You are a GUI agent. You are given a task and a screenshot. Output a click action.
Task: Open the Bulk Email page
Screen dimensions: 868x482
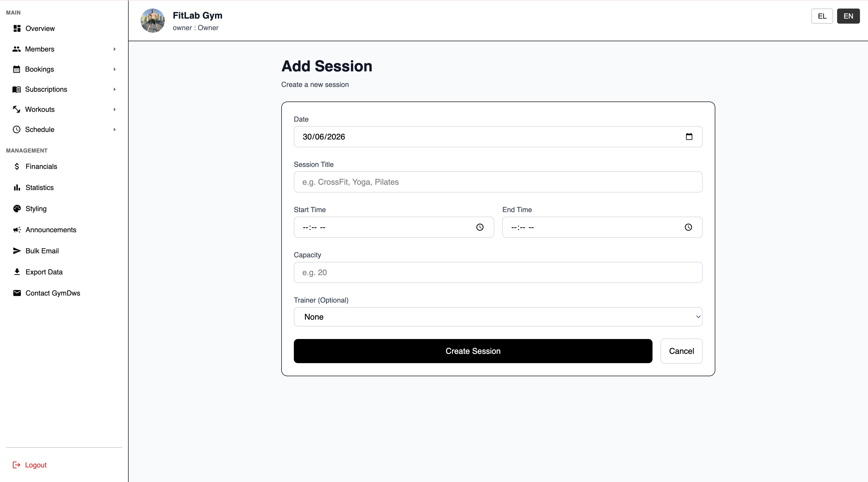click(x=42, y=251)
